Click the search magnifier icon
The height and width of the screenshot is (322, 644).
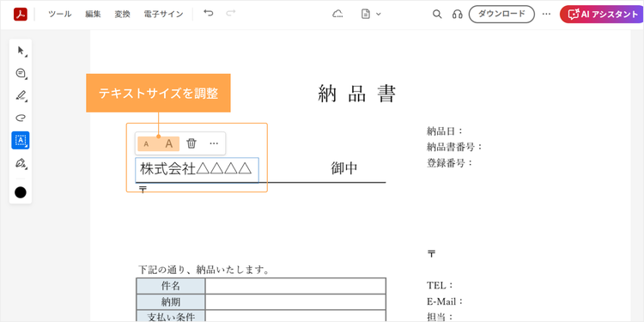point(437,14)
